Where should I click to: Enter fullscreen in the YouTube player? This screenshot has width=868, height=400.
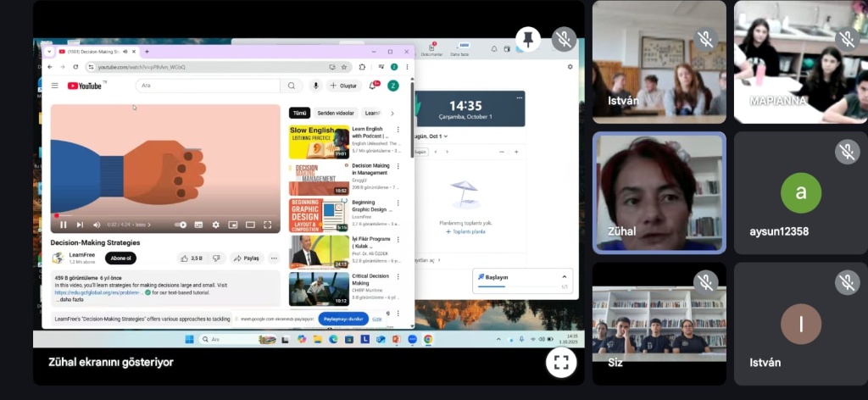(x=267, y=225)
